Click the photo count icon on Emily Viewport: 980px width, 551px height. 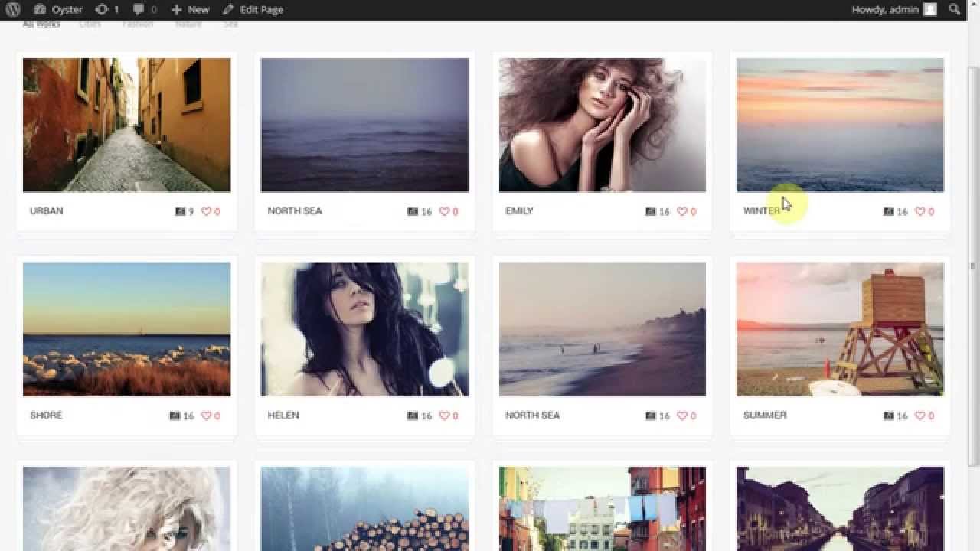pyautogui.click(x=651, y=211)
